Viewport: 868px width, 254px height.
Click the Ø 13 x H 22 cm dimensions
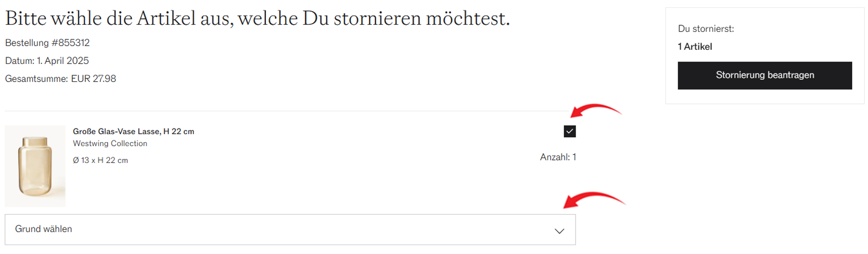pyautogui.click(x=100, y=160)
